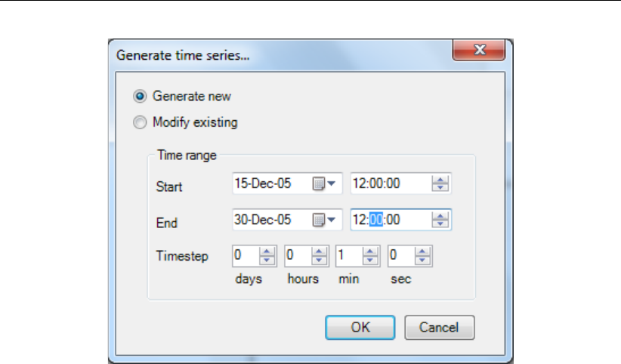Open the Start date calendar dropdown

[323, 184]
